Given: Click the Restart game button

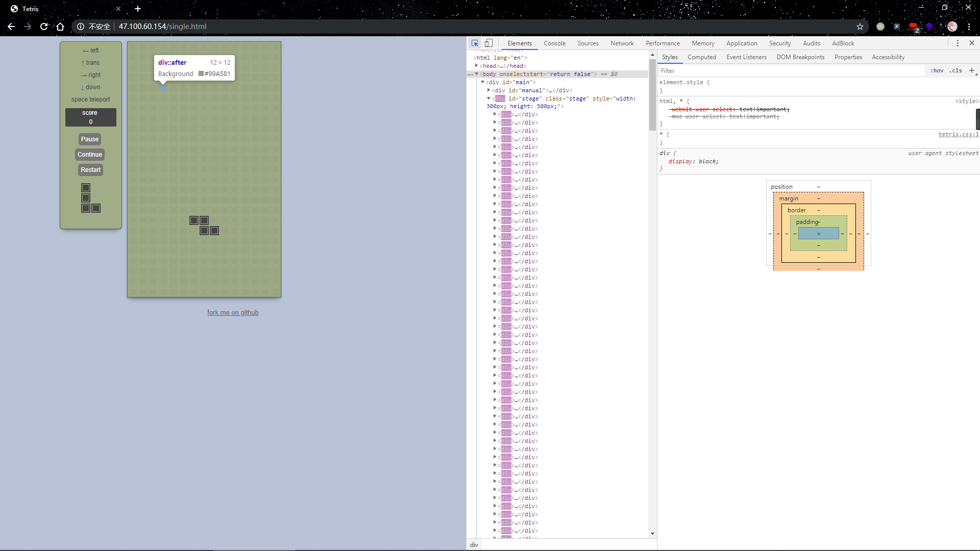Looking at the screenshot, I should tap(90, 170).
